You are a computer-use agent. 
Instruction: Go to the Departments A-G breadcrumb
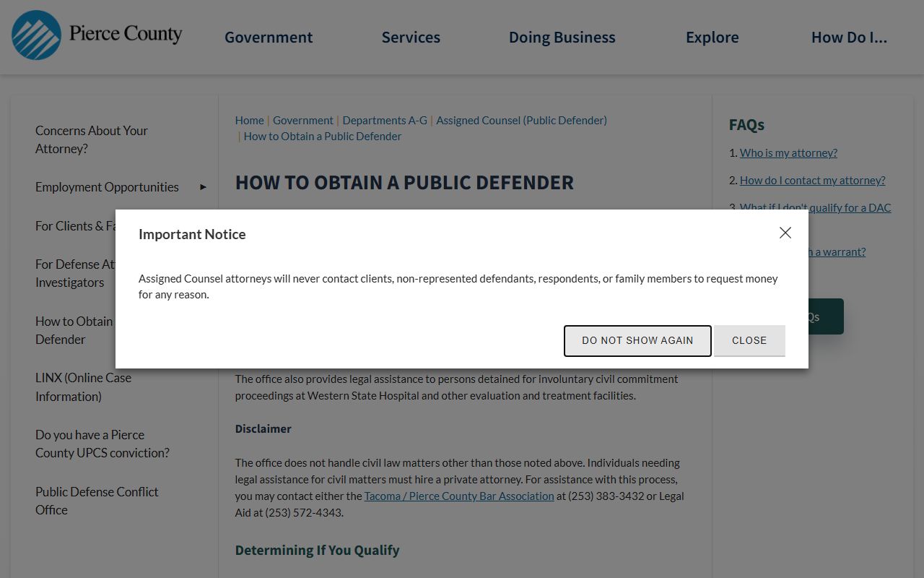(385, 120)
